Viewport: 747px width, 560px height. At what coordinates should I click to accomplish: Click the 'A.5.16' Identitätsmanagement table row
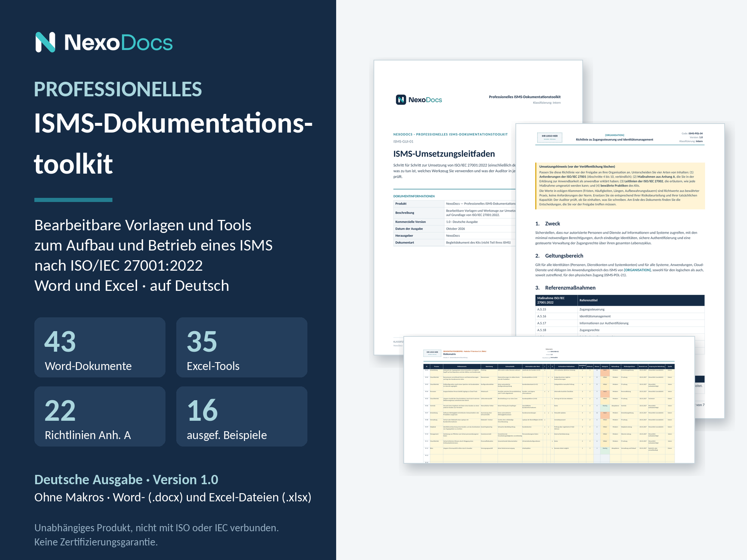coord(620,316)
